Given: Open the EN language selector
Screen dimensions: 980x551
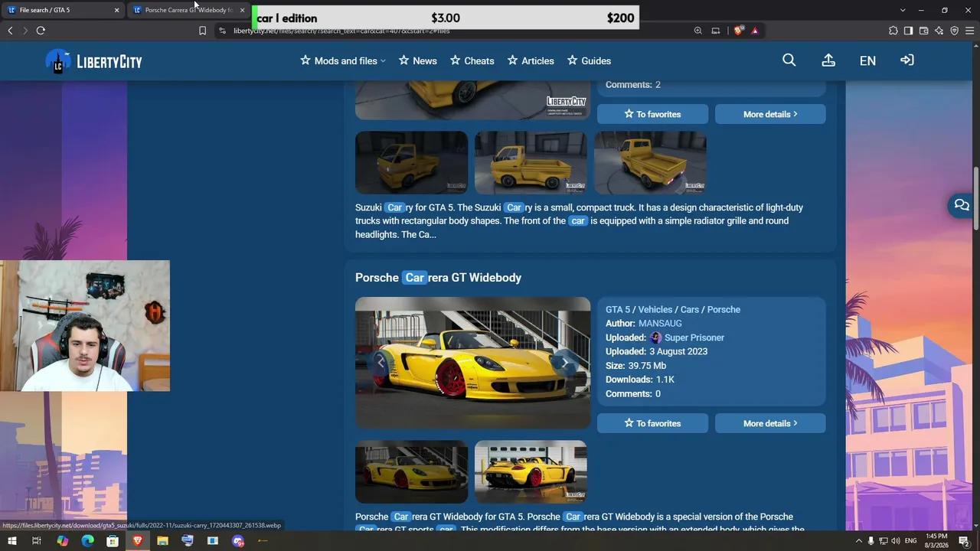Looking at the screenshot, I should tap(867, 61).
